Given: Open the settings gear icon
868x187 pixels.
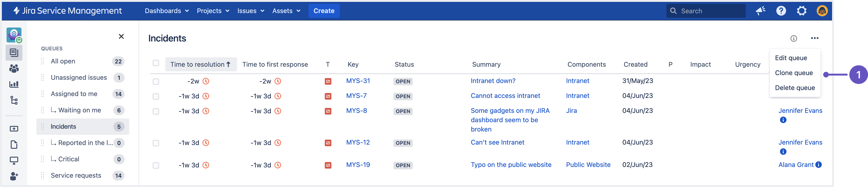Looking at the screenshot, I should click(802, 11).
